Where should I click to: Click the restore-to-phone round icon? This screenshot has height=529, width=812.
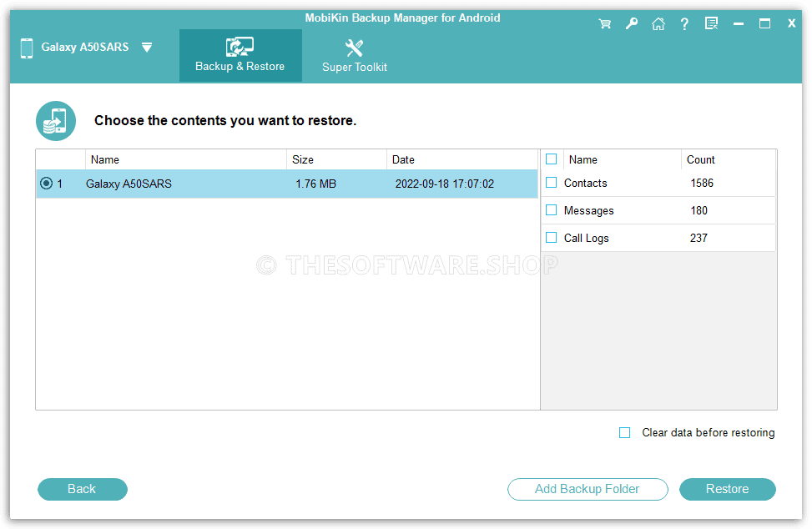tap(56, 121)
